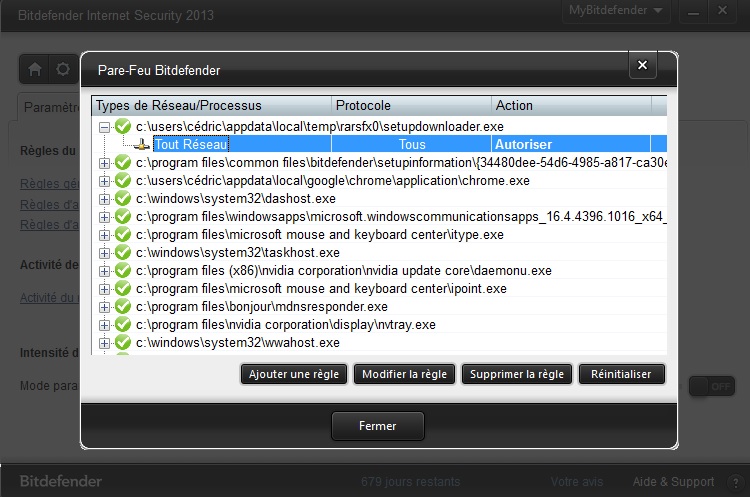Close the Pare-Feu Bitdefender dialog
750x497 pixels.
642,65
